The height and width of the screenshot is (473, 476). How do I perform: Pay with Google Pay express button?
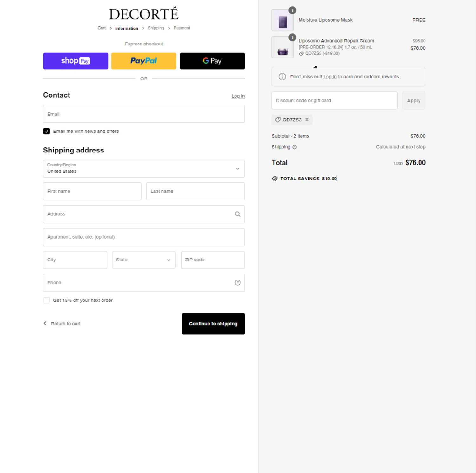[x=212, y=61]
